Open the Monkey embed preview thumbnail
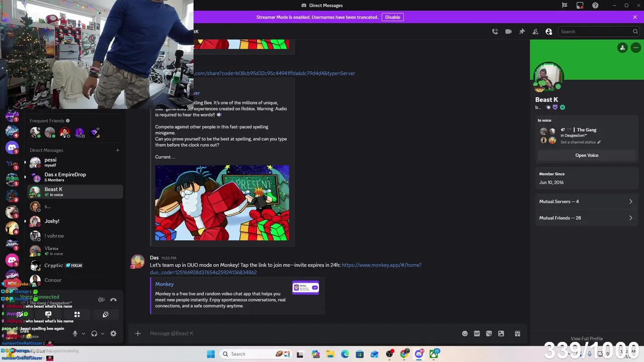The height and width of the screenshot is (362, 644). (305, 288)
